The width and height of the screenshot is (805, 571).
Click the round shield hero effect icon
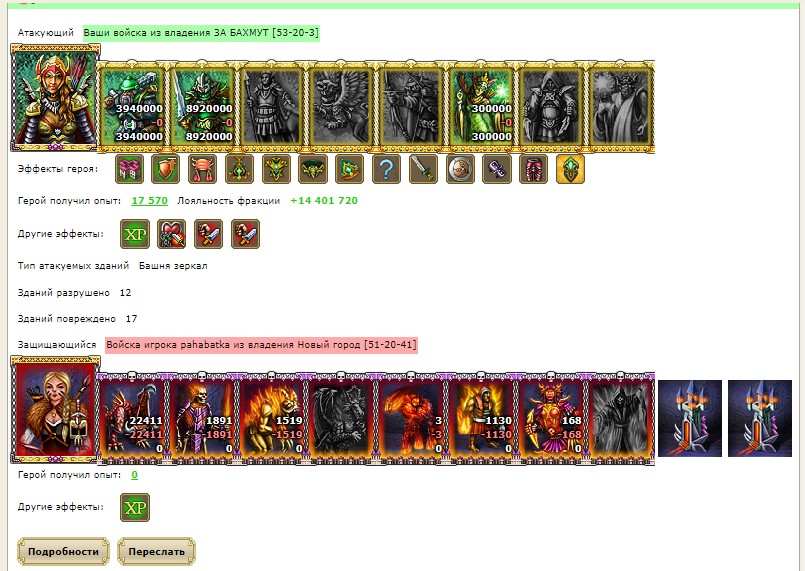[460, 169]
